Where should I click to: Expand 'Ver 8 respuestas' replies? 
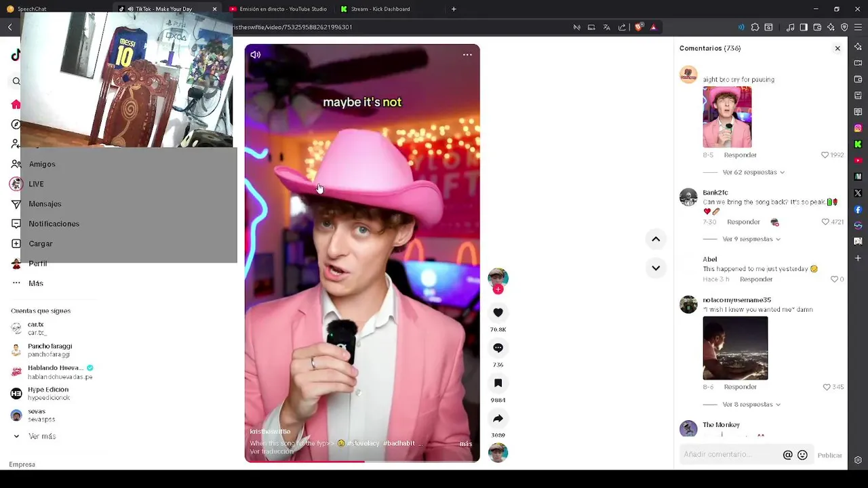point(751,405)
